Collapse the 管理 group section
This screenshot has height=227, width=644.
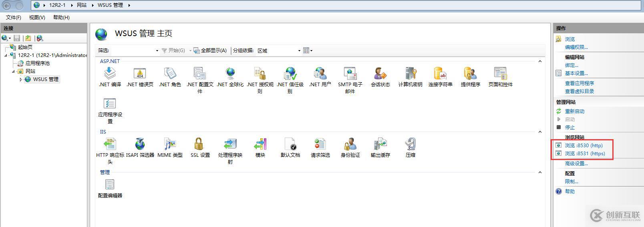coord(540,172)
